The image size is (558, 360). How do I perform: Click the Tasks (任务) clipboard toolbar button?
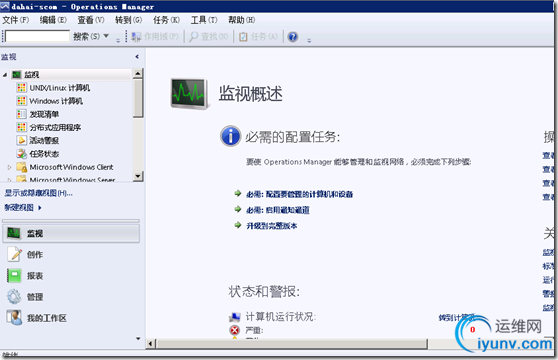[x=258, y=37]
